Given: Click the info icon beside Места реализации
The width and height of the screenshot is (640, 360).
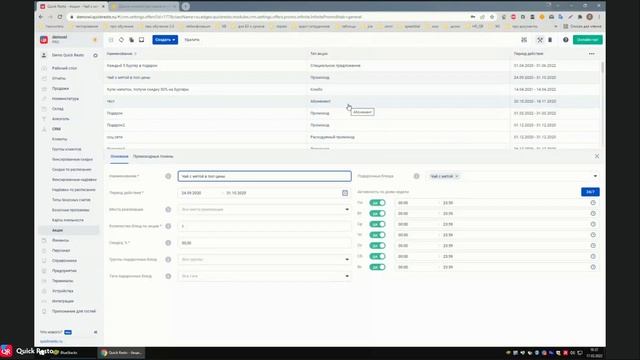Looking at the screenshot, I should [x=168, y=209].
